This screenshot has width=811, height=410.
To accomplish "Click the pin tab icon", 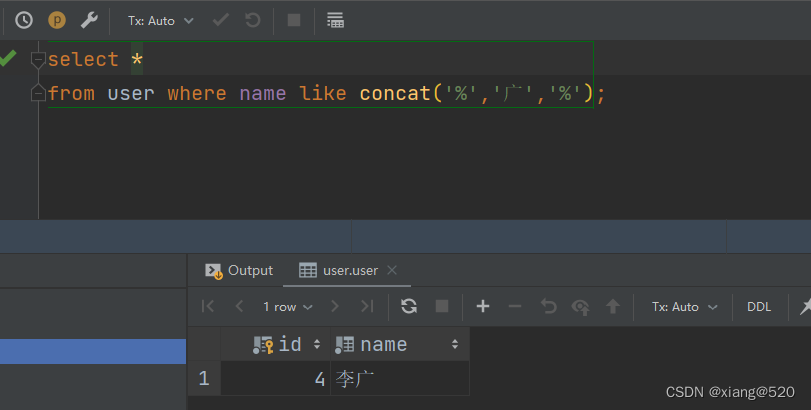I will (804, 307).
